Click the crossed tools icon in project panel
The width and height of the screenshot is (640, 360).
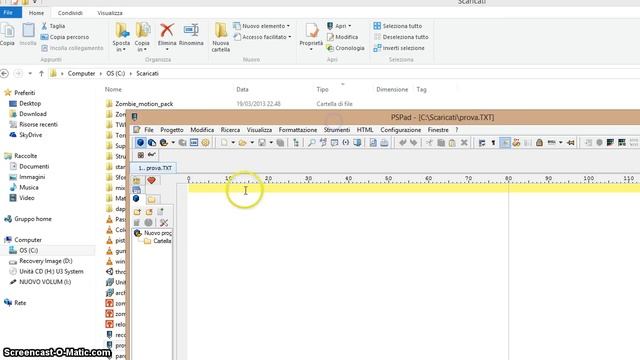[164, 222]
